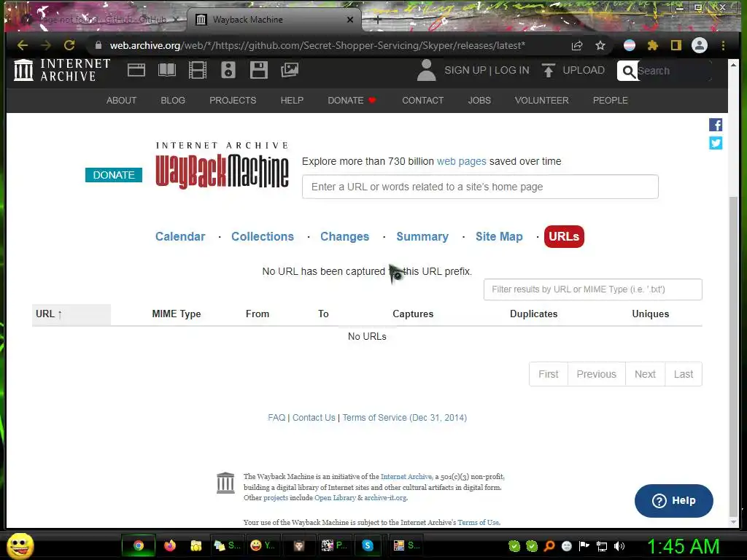The height and width of the screenshot is (560, 747).
Task: Click SIGN UP link
Action: tap(465, 70)
